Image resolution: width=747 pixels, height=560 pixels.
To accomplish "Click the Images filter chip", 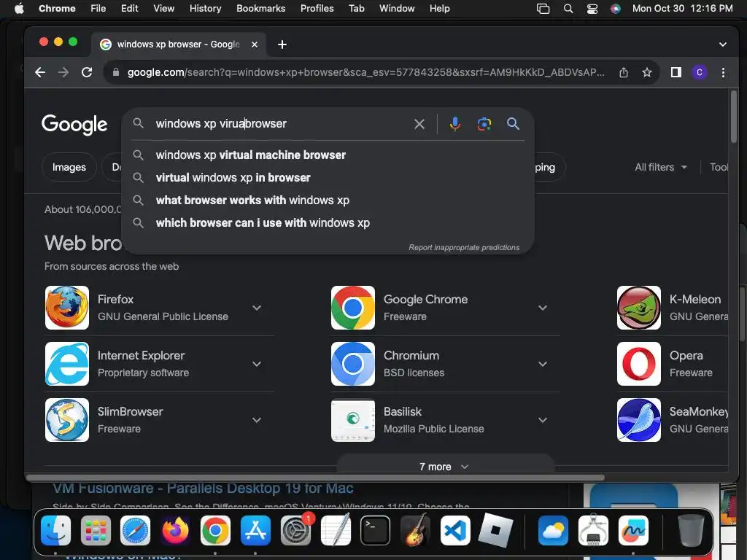I will click(x=69, y=167).
